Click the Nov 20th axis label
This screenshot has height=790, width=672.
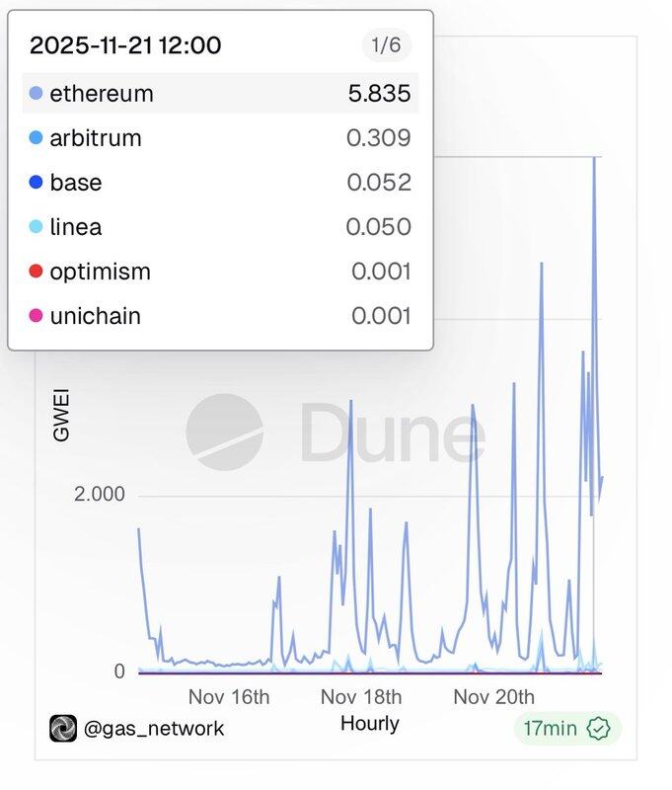[x=493, y=696]
